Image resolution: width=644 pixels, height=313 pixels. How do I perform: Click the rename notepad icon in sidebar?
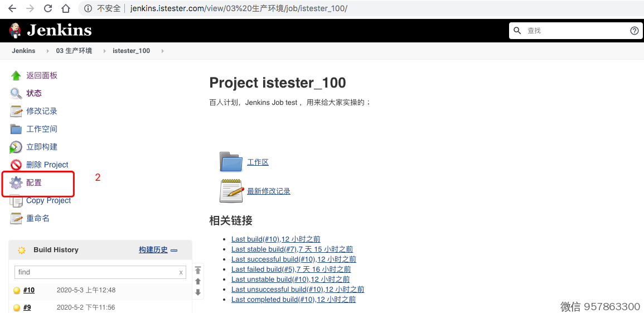pos(16,218)
